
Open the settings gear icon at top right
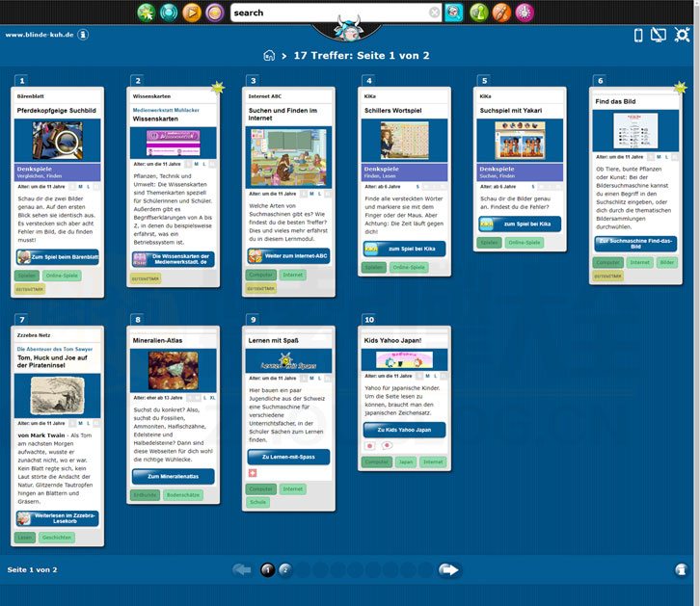pos(683,36)
